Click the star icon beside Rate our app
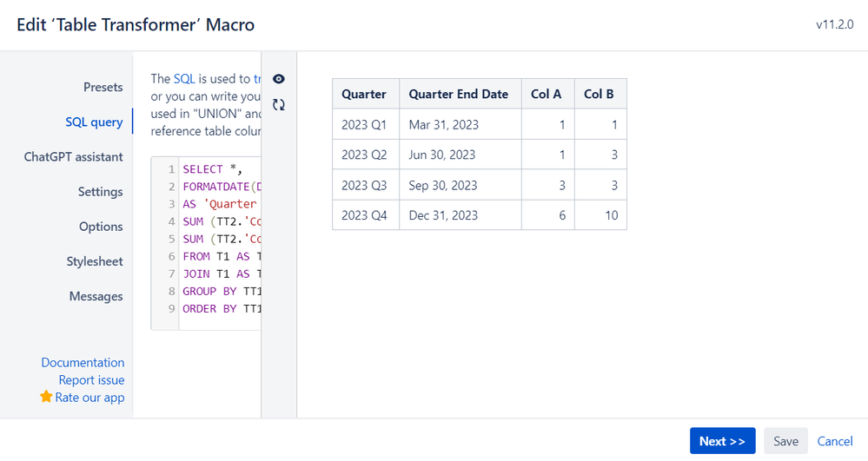This screenshot has width=868, height=461. 46,397
